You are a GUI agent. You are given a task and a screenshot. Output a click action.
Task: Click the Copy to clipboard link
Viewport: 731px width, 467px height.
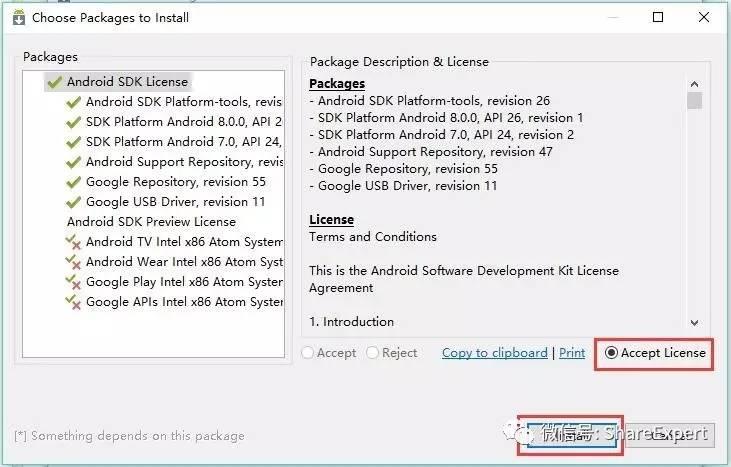(494, 353)
